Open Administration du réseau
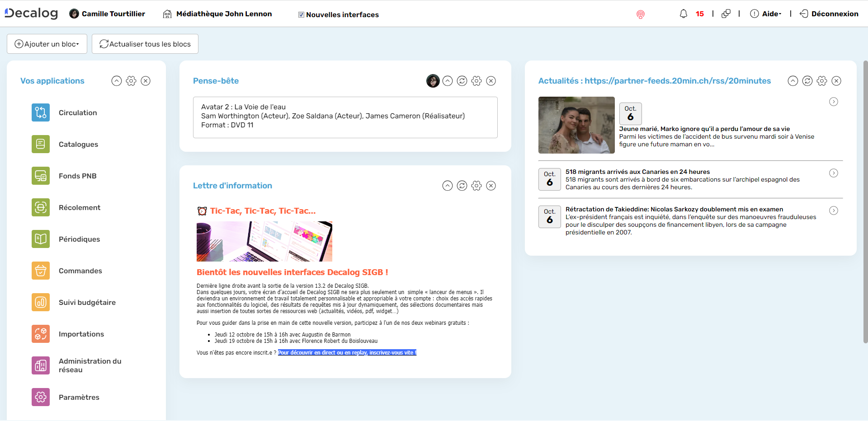 point(90,365)
